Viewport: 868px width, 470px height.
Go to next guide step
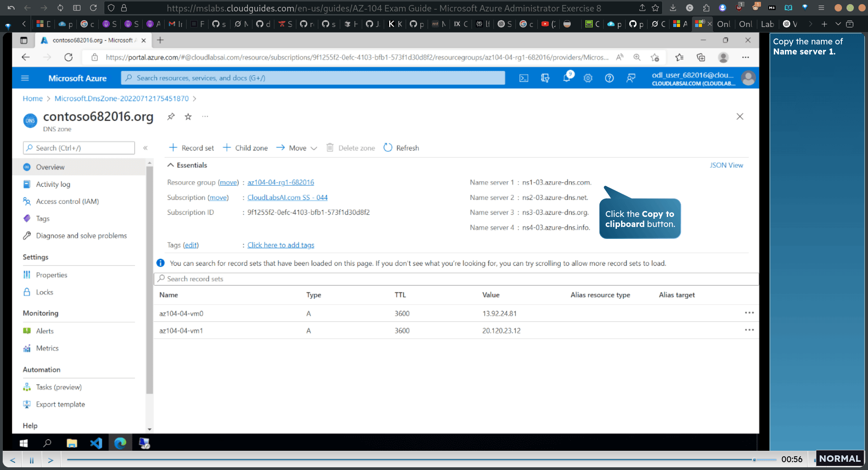click(51, 460)
